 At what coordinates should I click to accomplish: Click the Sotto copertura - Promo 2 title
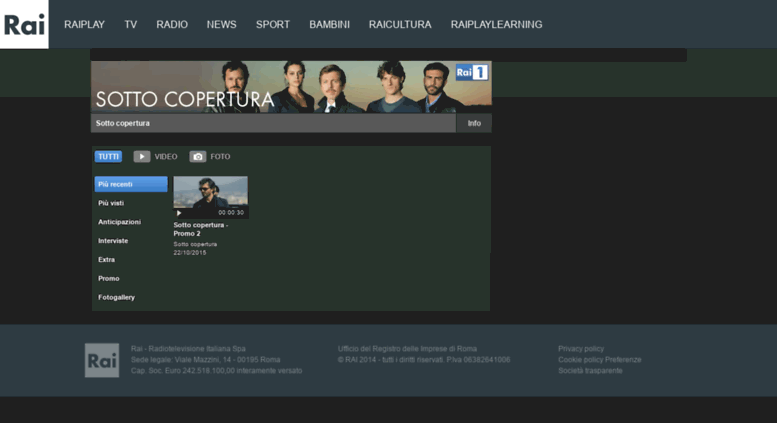[201, 229]
